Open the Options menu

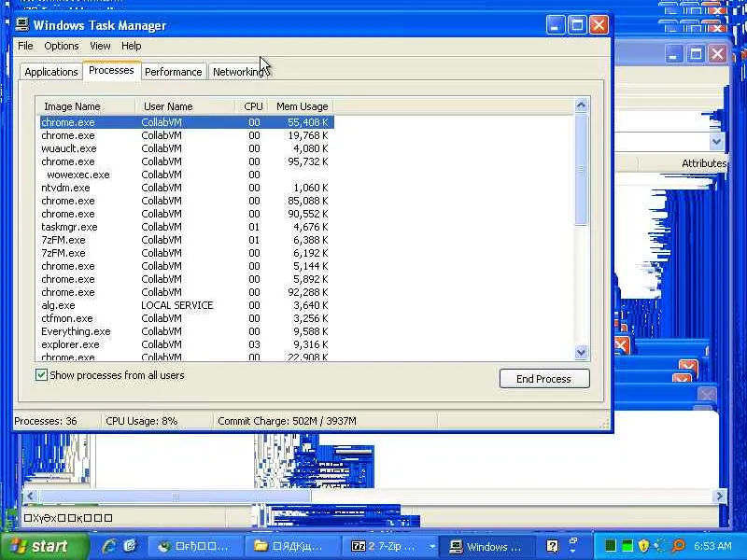click(x=61, y=46)
